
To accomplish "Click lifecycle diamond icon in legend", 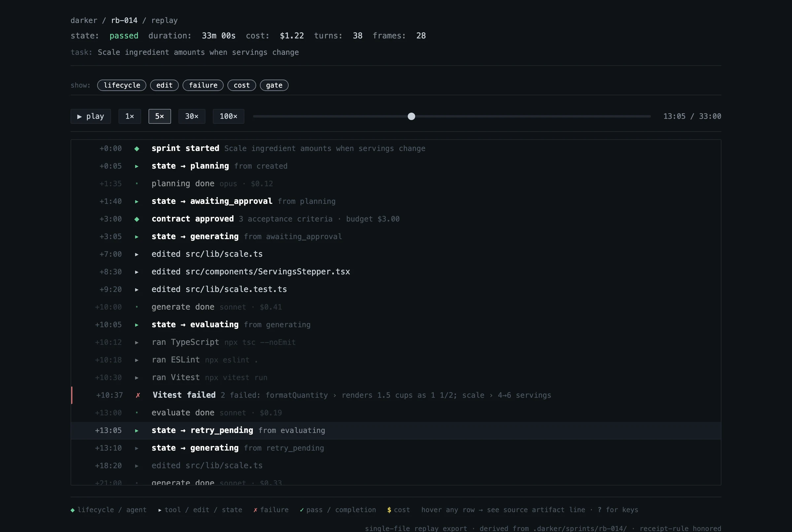I will [x=73, y=510].
